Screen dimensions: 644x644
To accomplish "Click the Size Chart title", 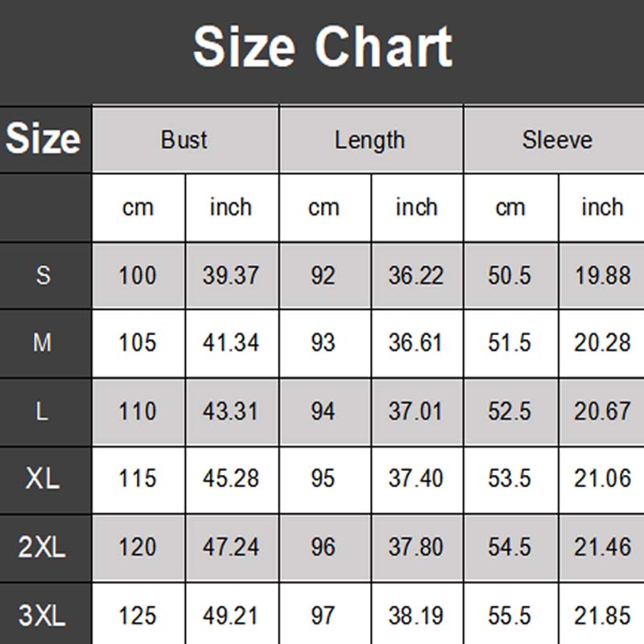I will (322, 47).
